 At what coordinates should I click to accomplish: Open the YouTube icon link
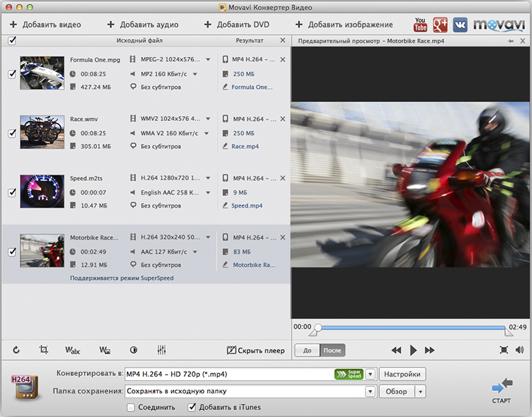pos(420,25)
